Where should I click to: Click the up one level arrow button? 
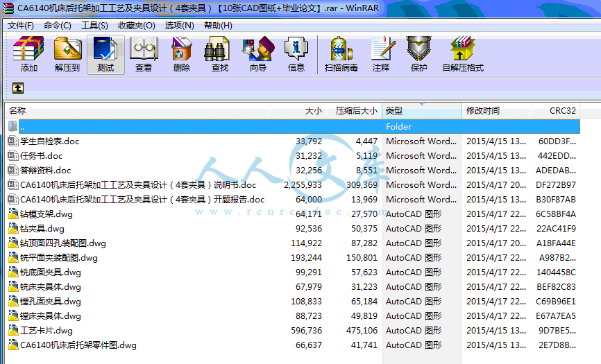[18, 88]
